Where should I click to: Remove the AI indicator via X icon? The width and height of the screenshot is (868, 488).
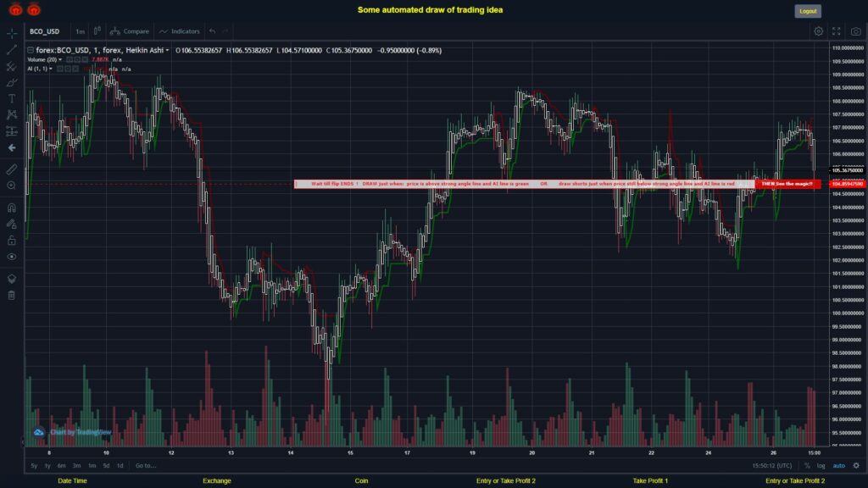[x=75, y=69]
